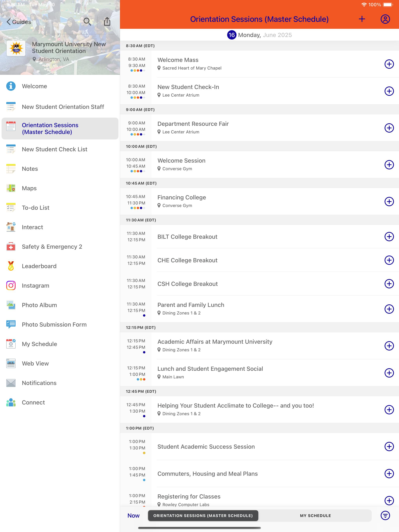The image size is (399, 532).
Task: Open the Notifications envelope icon
Action: tap(11, 383)
